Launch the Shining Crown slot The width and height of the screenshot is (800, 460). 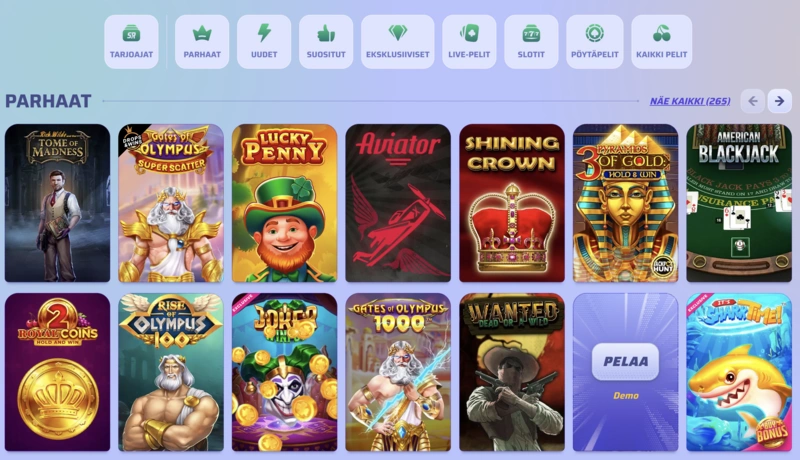pyautogui.click(x=512, y=203)
